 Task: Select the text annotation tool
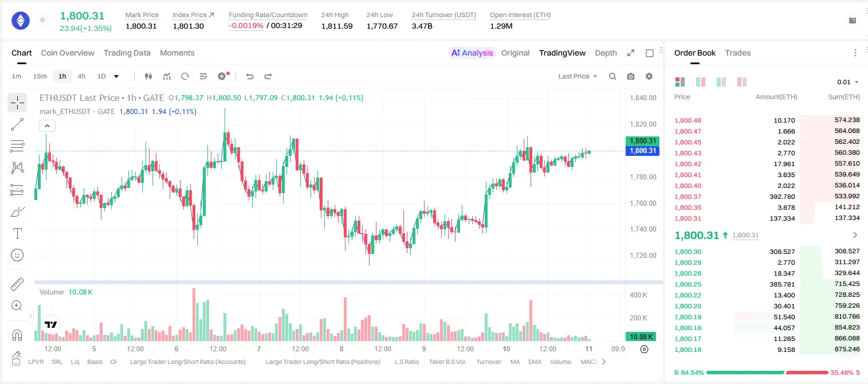point(17,233)
